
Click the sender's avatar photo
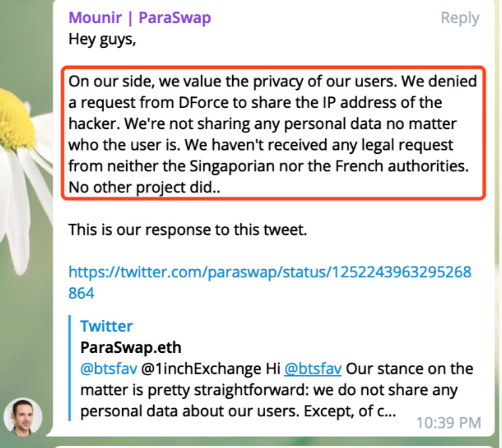(23, 416)
